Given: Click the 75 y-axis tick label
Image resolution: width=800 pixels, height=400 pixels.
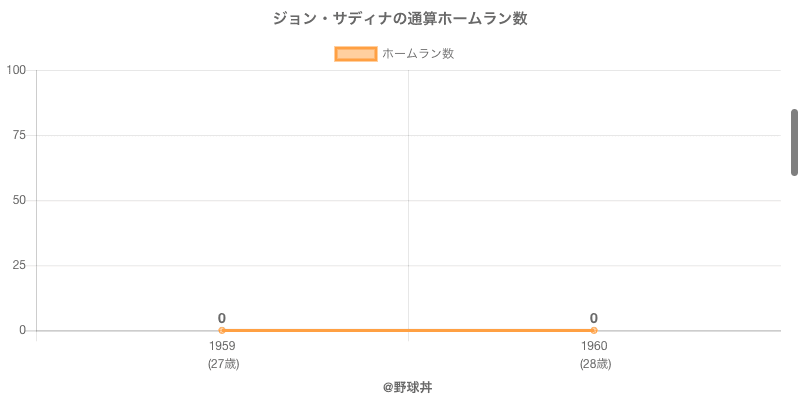Looking at the screenshot, I should 19,135.
